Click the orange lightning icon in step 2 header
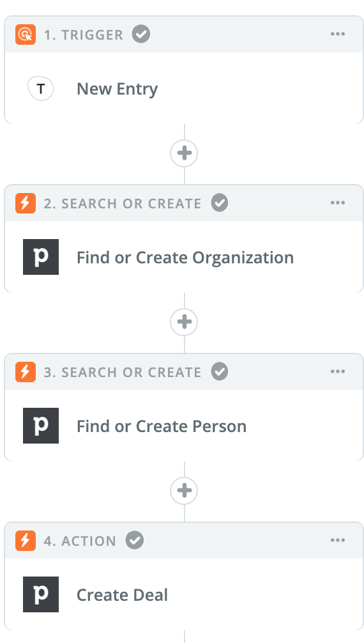Viewport: 364px width, 643px height. (x=26, y=203)
